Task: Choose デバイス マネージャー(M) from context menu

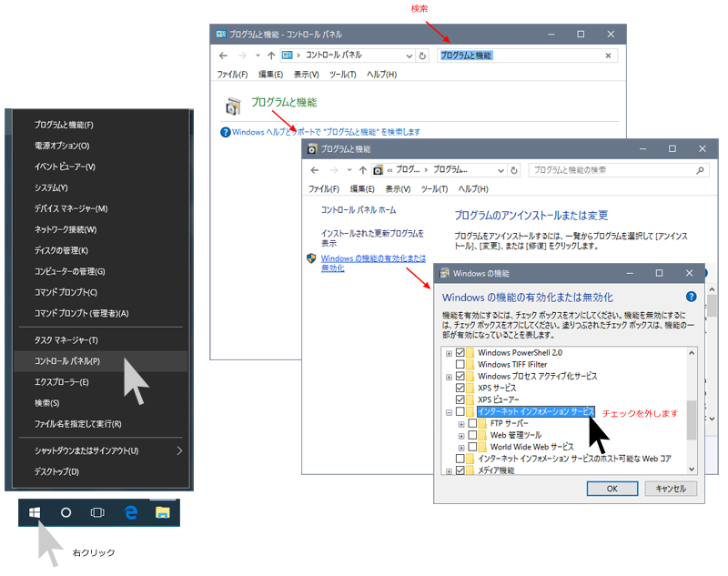Action: 100,208
